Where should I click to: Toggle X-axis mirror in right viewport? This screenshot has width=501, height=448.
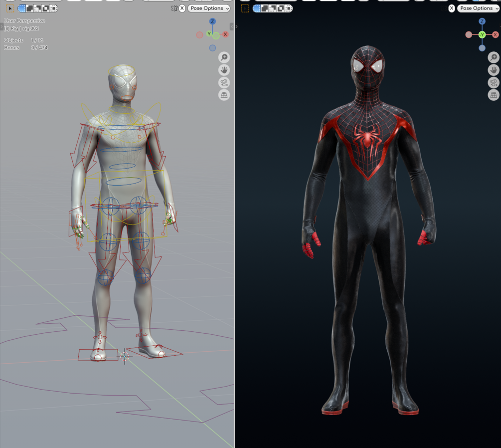point(452,8)
